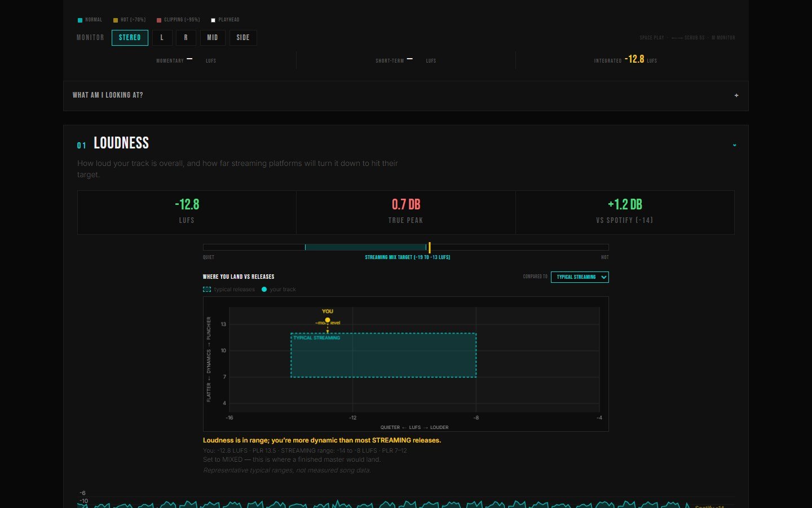Click the white Playhead legend swatch

[213, 20]
